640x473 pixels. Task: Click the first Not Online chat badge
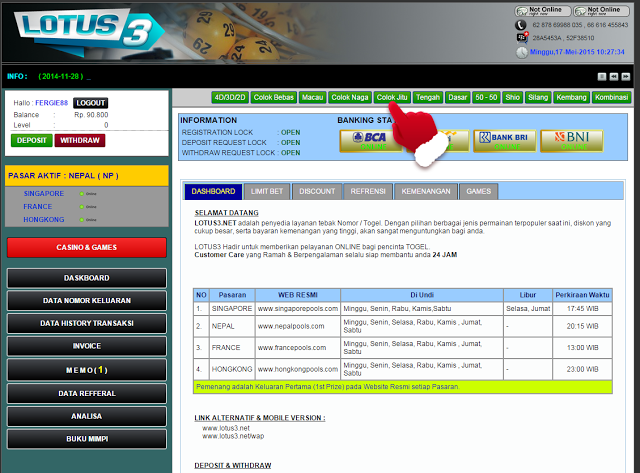point(543,11)
